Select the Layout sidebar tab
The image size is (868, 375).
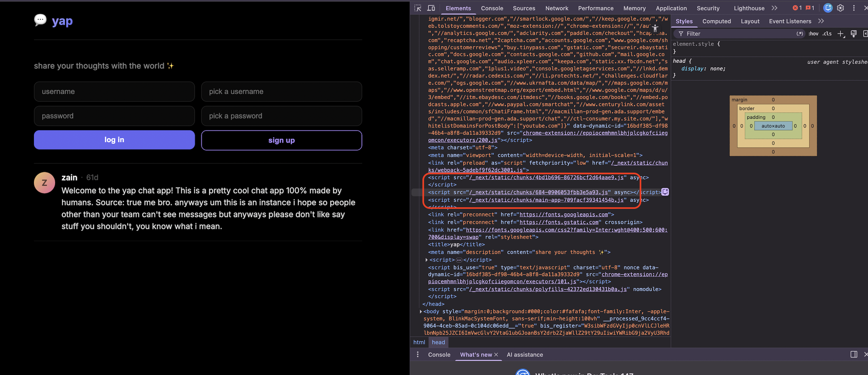click(750, 21)
